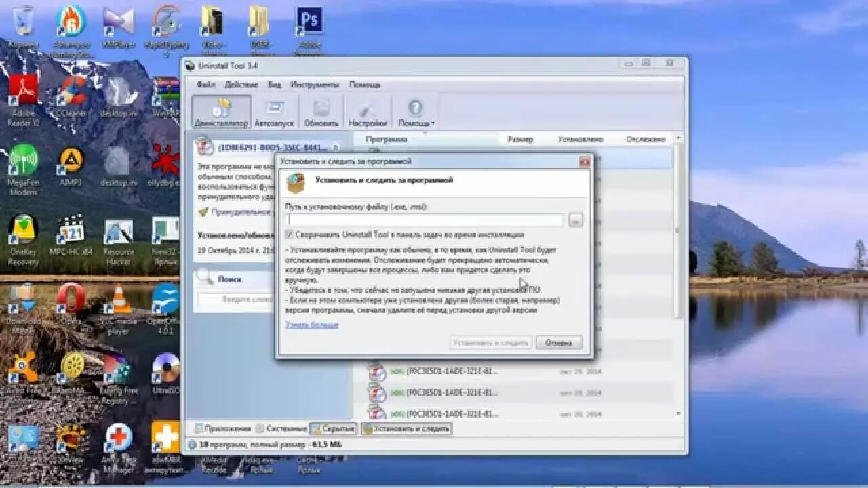
Task: Open the Download Master desktop icon
Action: 24,308
